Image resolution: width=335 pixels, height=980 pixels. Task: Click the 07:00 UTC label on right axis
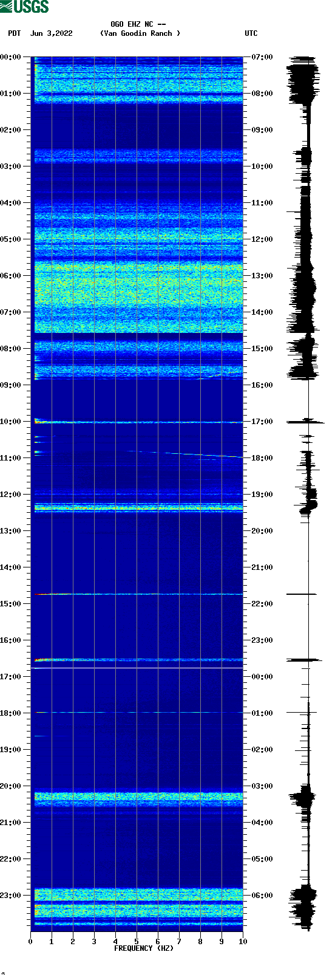[262, 57]
